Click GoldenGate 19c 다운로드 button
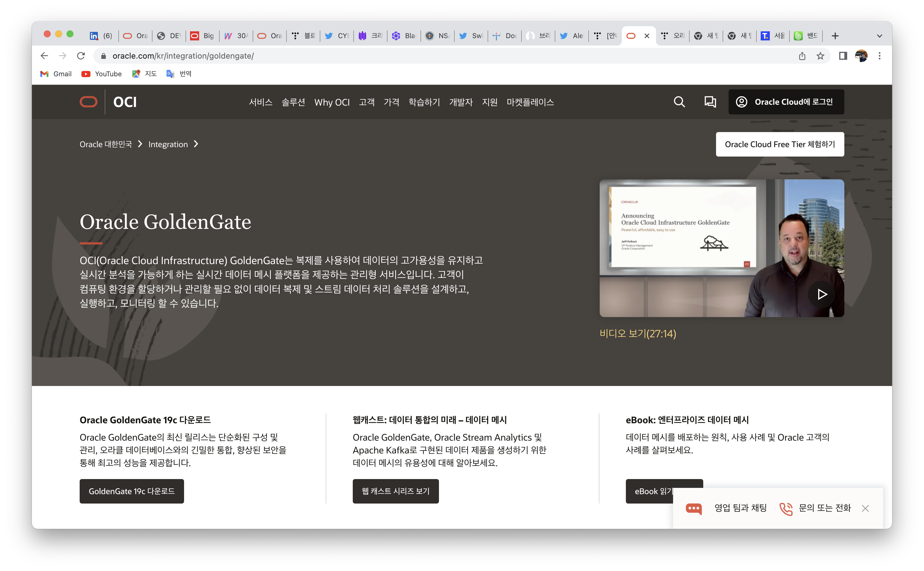Screen dimensions: 924x571 [x=131, y=491]
